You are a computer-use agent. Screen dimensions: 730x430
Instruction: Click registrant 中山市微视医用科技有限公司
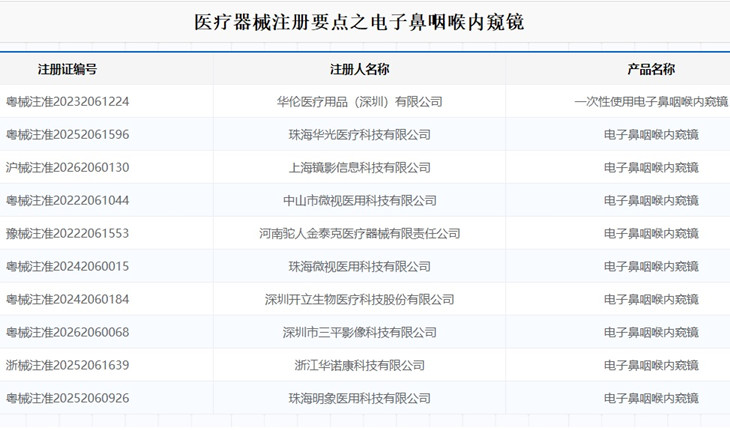pos(359,201)
